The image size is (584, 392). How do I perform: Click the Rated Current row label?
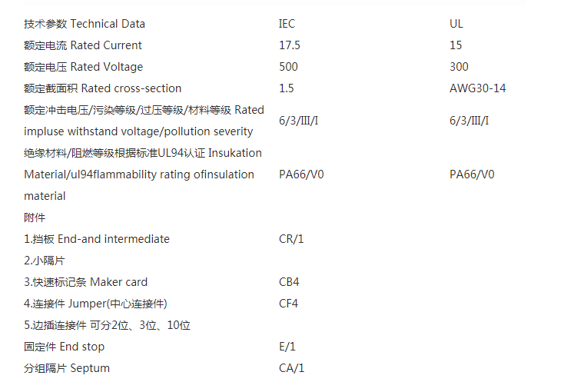coord(83,45)
